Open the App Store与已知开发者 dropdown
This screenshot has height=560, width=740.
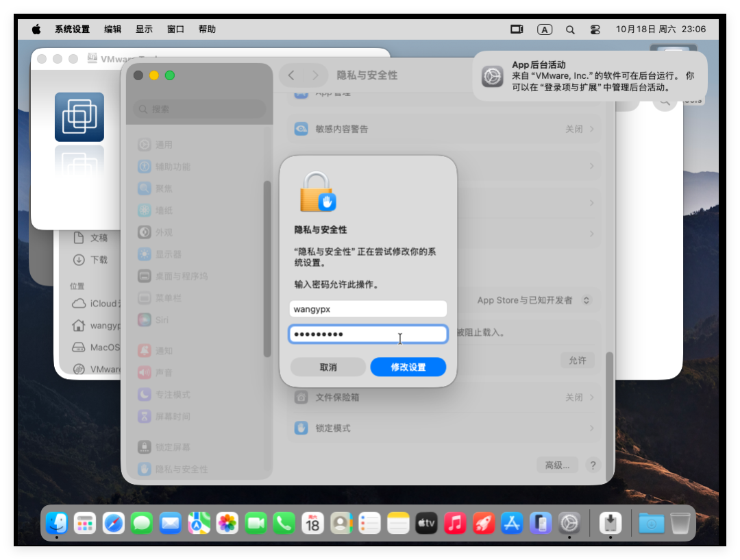pyautogui.click(x=534, y=300)
